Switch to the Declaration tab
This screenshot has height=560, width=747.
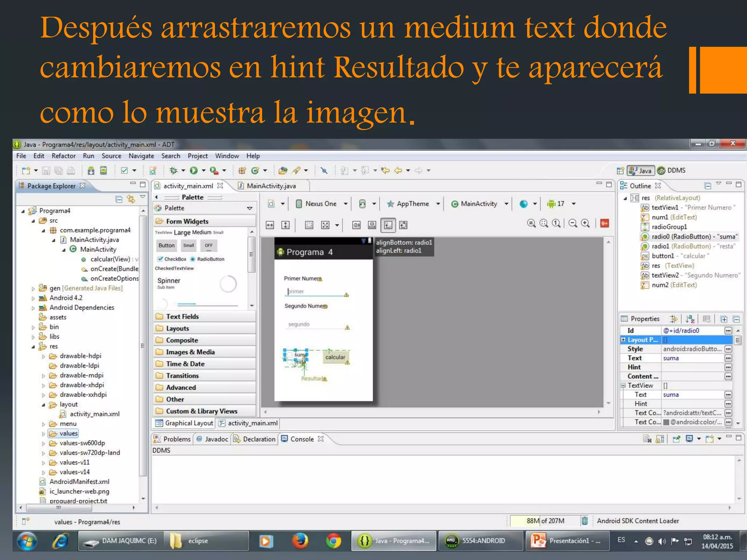click(254, 439)
